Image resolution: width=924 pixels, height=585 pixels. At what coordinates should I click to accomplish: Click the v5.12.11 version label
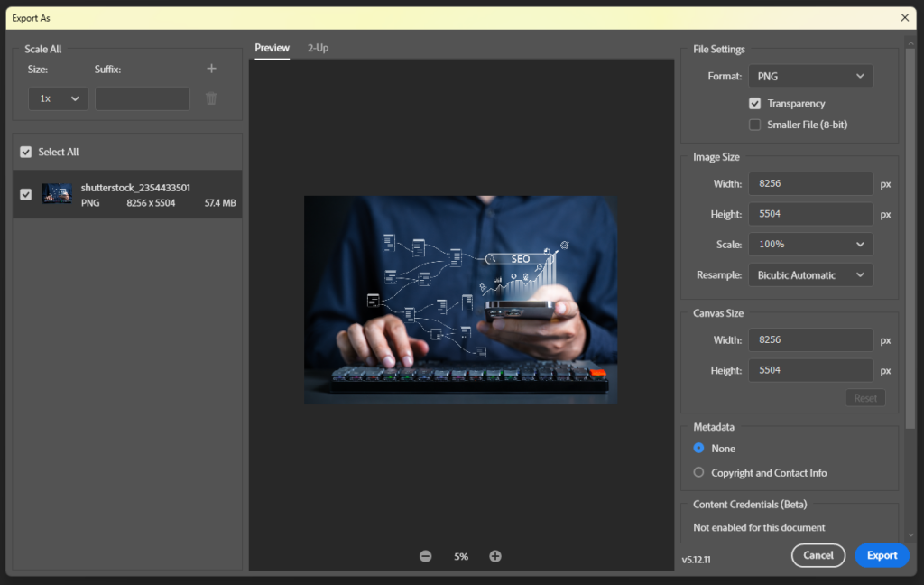tap(696, 560)
